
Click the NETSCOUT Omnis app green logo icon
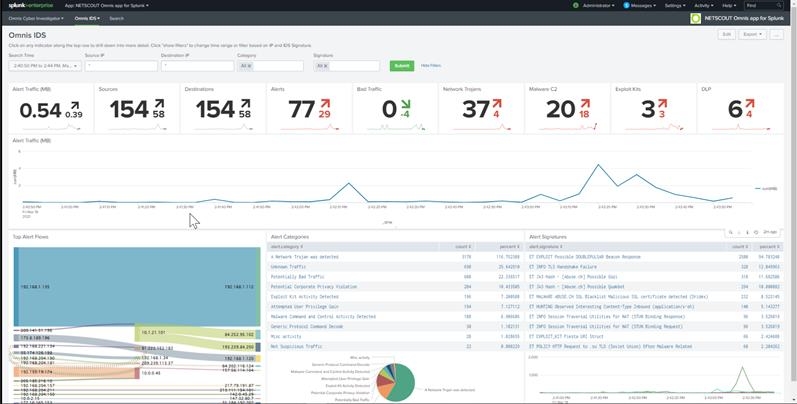(x=696, y=18)
